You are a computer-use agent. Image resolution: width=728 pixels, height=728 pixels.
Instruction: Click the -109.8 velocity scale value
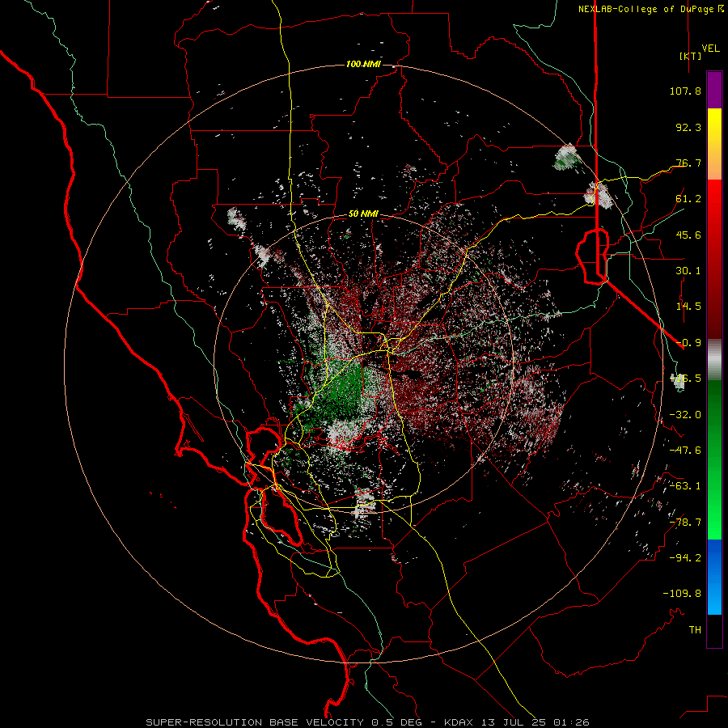(682, 594)
